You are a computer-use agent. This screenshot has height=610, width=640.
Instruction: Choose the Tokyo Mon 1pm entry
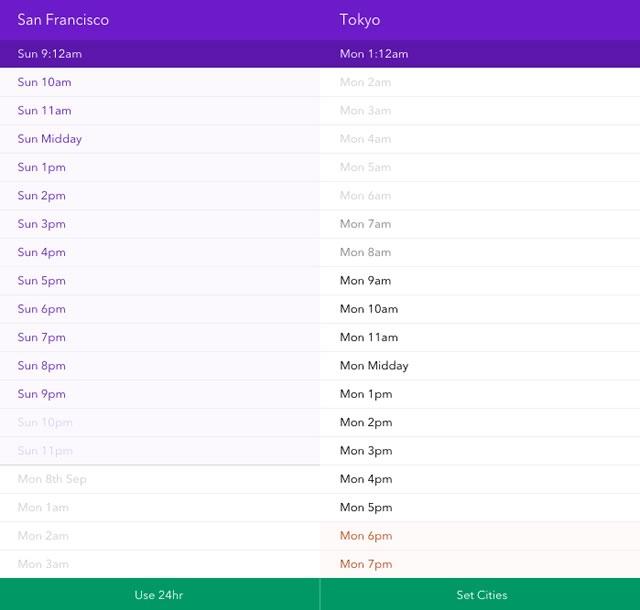click(x=480, y=394)
